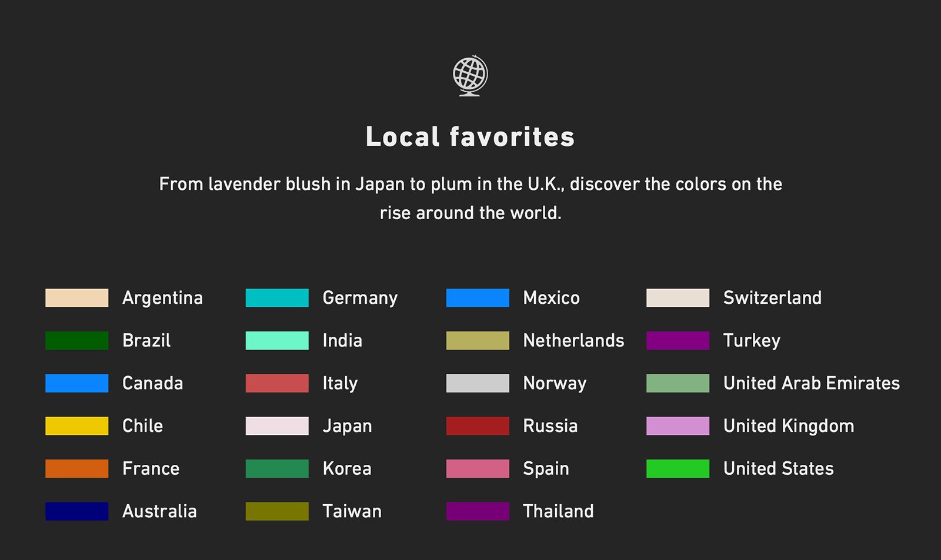The width and height of the screenshot is (941, 560).
Task: Select the Japan lavender blush swatch
Action: pyautogui.click(x=277, y=426)
